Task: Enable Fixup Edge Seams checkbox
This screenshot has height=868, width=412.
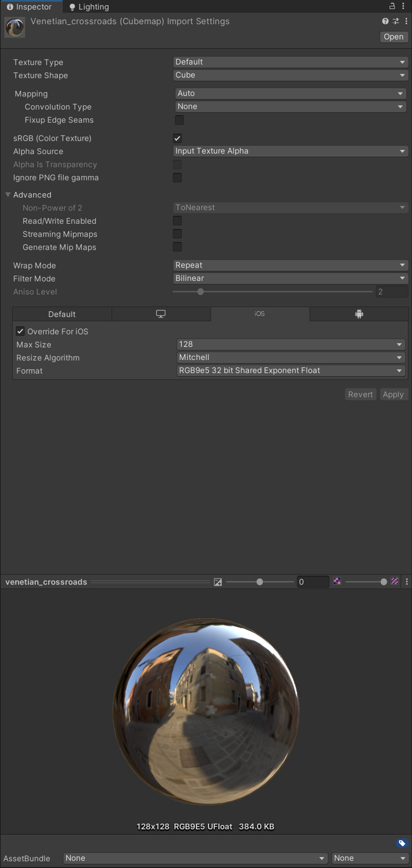Action: [179, 120]
